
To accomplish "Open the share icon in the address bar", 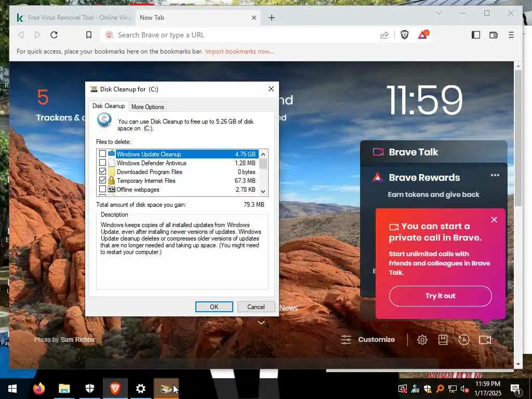I will coord(384,35).
